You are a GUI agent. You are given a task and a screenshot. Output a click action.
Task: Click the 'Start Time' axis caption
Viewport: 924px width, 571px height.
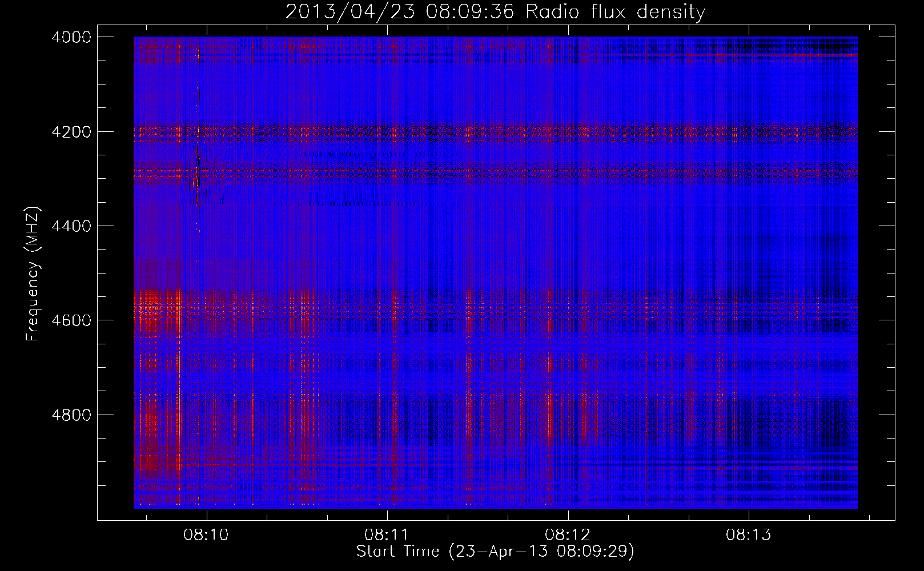[397, 551]
